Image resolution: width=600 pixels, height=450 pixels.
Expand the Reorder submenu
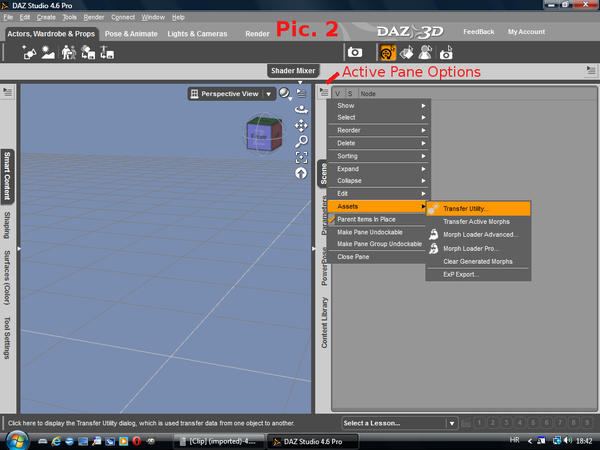(379, 130)
